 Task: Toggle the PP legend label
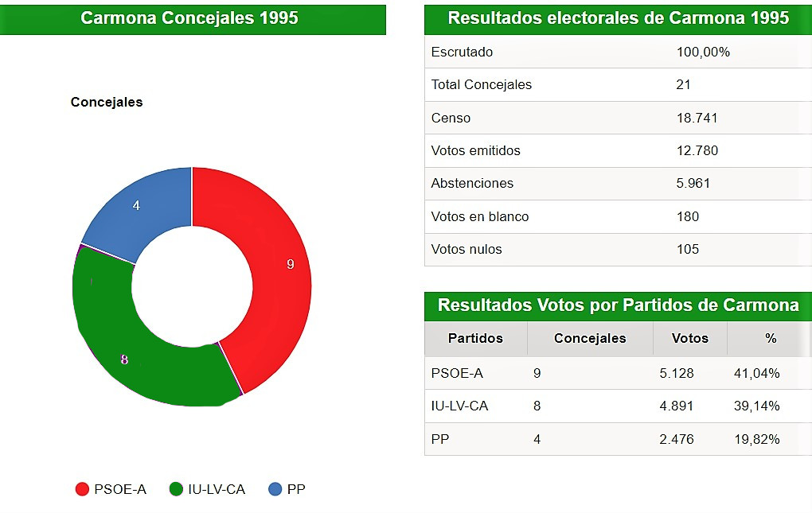point(296,489)
